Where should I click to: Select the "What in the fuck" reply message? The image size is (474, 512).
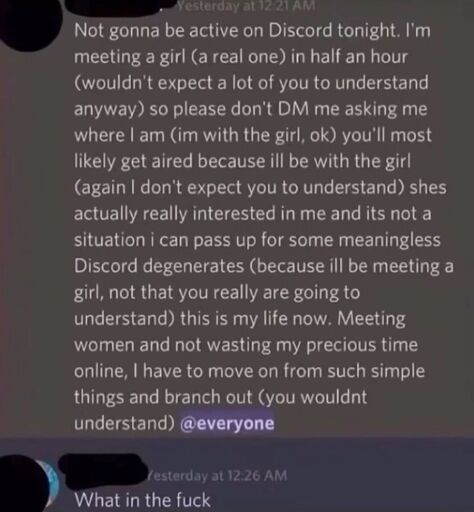pos(142,500)
